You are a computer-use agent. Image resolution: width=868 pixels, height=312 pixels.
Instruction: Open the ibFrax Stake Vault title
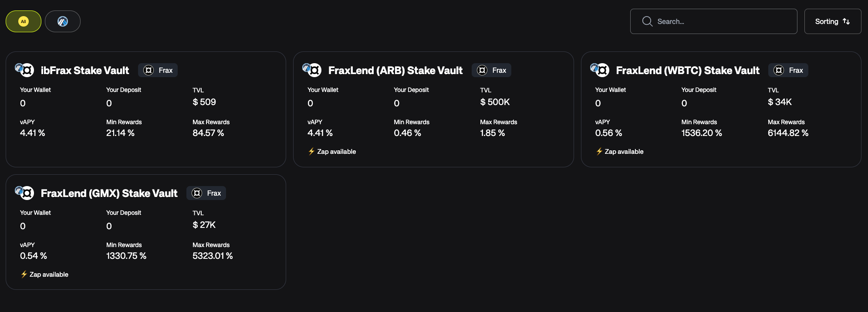tap(85, 71)
